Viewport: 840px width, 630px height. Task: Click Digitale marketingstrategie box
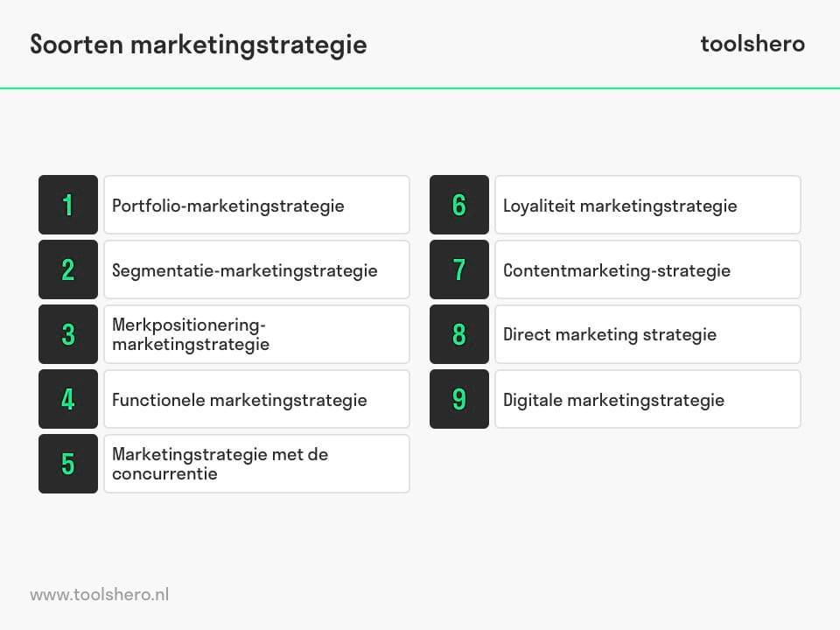pyautogui.click(x=647, y=399)
